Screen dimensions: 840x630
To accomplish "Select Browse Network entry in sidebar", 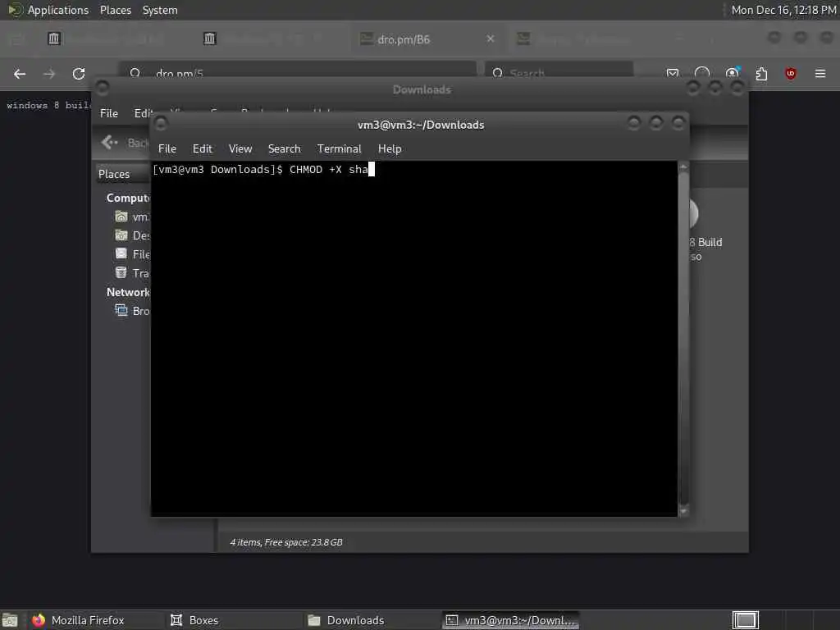I will point(132,311).
